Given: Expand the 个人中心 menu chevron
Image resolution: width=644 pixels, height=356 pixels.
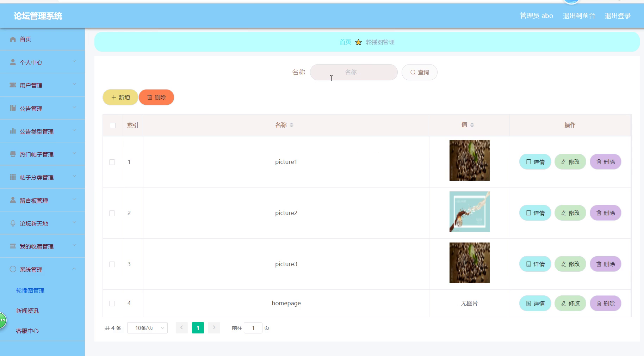Looking at the screenshot, I should 74,61.
